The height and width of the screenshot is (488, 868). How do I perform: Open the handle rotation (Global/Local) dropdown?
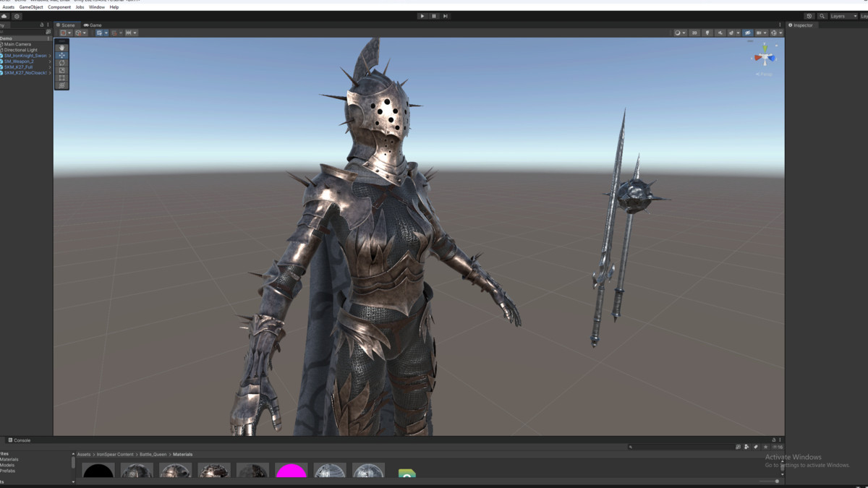pyautogui.click(x=81, y=33)
